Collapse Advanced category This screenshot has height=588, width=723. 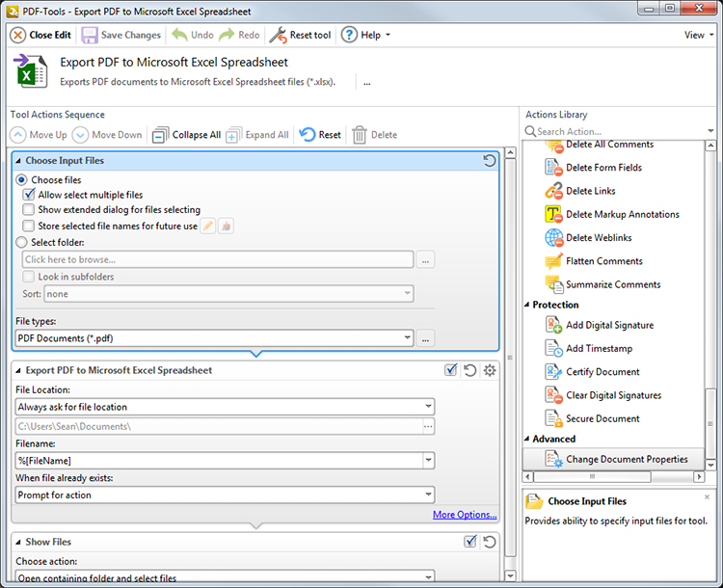(527, 439)
